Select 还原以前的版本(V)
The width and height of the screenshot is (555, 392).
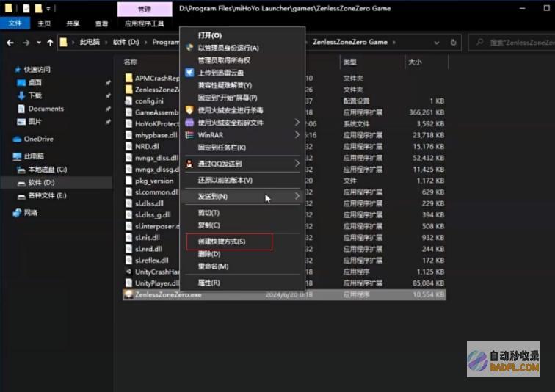(x=225, y=180)
